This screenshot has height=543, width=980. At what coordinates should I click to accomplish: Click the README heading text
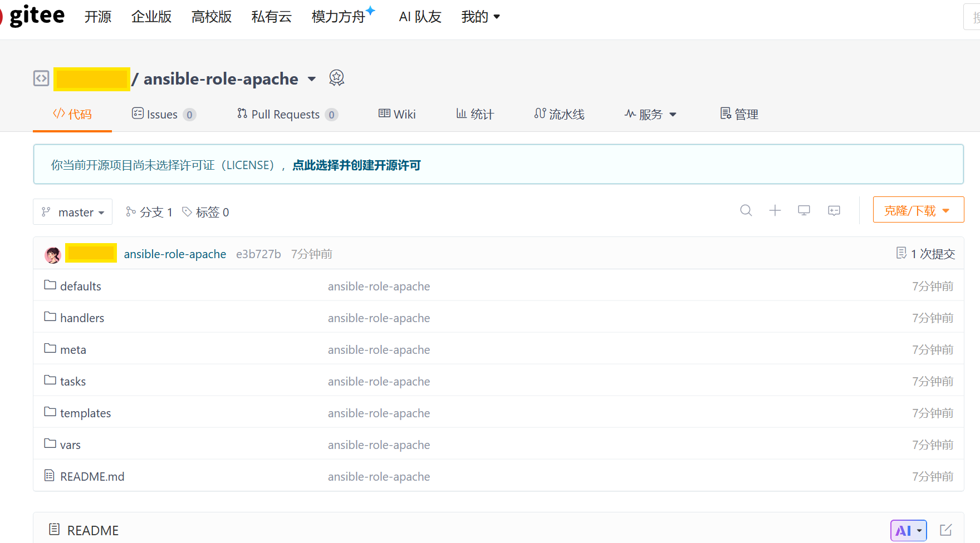point(93,530)
